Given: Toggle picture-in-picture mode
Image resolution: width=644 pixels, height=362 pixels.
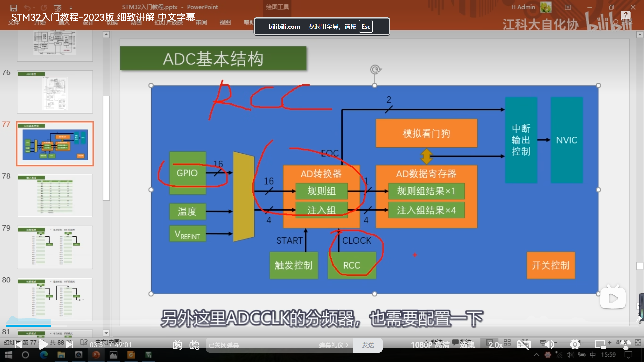Looking at the screenshot, I should click(x=600, y=345).
